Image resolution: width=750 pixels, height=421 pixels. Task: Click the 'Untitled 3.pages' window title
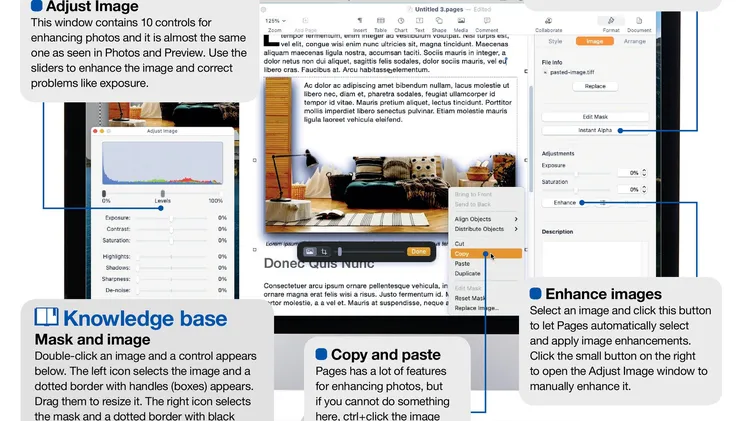tap(439, 9)
